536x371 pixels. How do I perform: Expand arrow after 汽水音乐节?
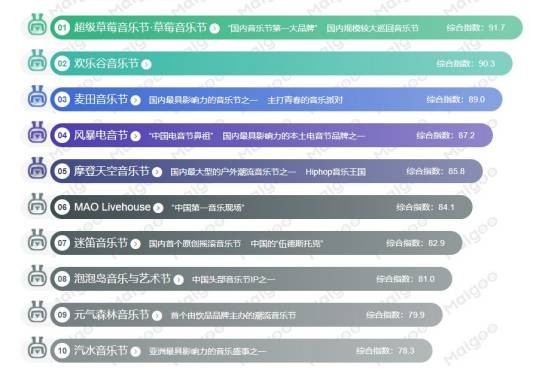136,352
